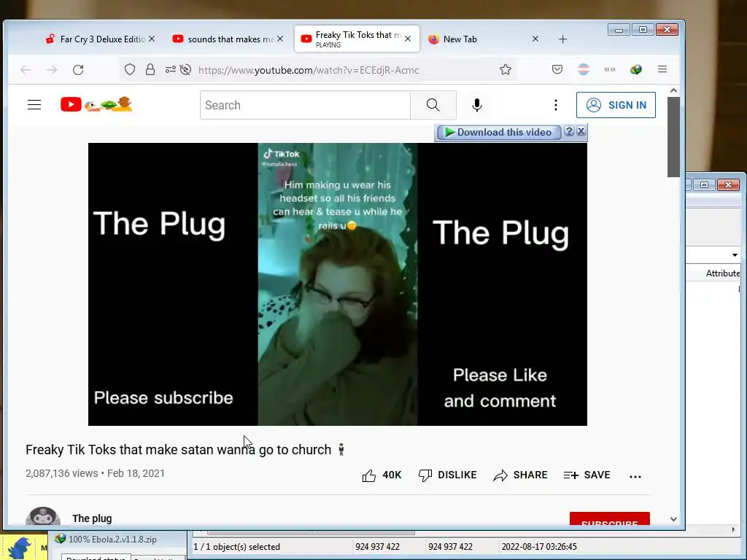
Task: Click the red SUBSCRIBE button
Action: pos(609,520)
